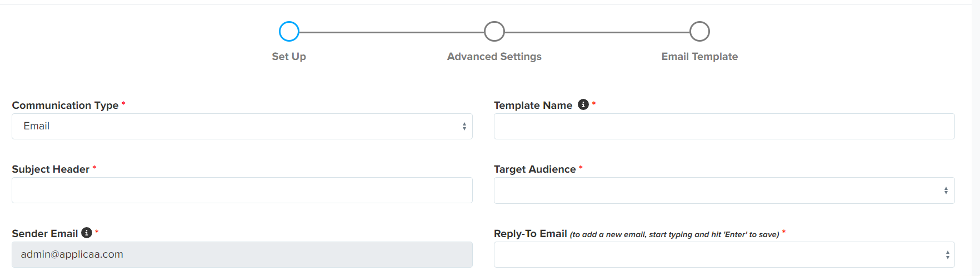Select the Set Up step label

tap(289, 57)
